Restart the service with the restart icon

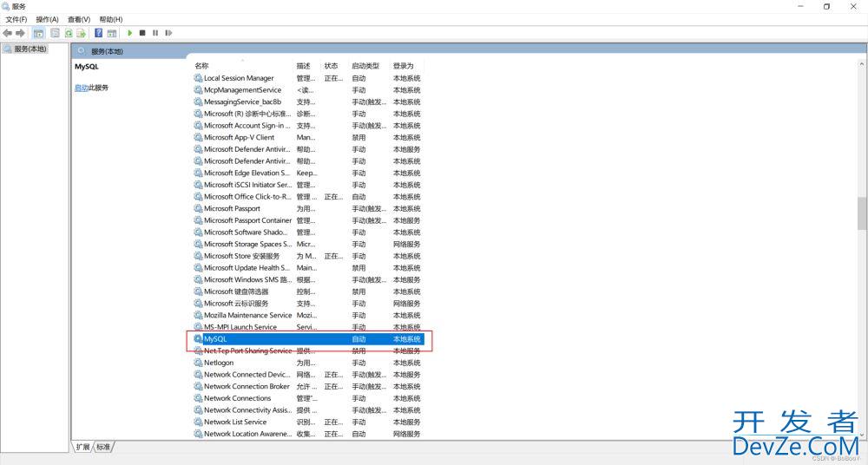tap(168, 33)
